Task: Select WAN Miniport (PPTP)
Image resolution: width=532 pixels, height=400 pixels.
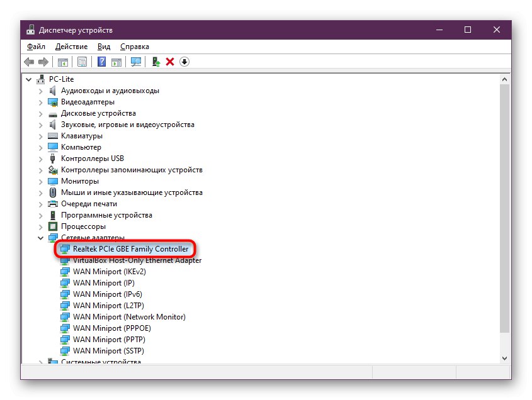Action: [x=110, y=340]
